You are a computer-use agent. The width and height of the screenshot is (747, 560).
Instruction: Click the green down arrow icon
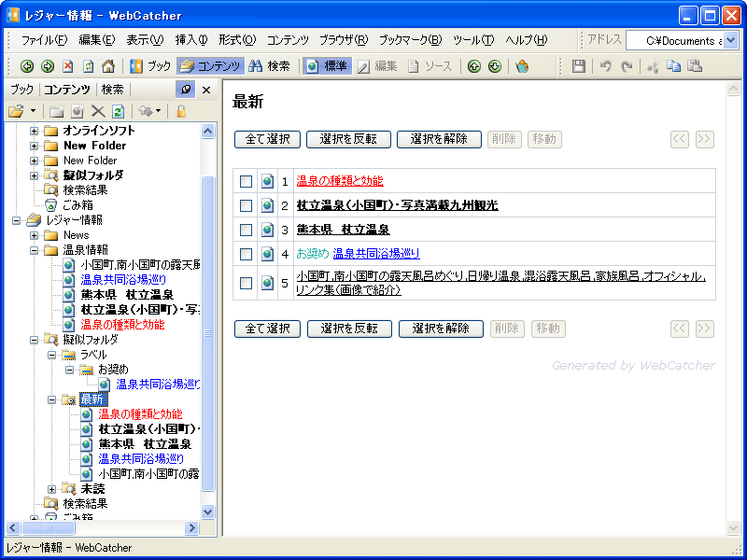pyautogui.click(x=495, y=66)
